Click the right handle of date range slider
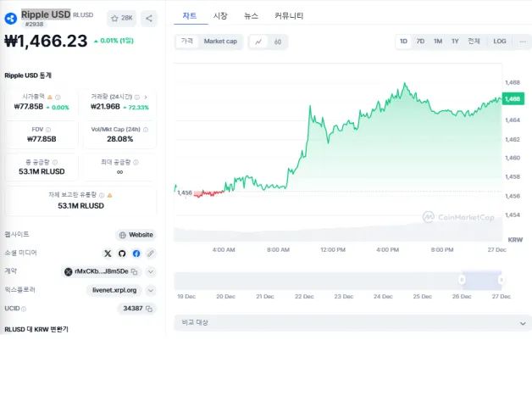532x407 pixels. 502,280
